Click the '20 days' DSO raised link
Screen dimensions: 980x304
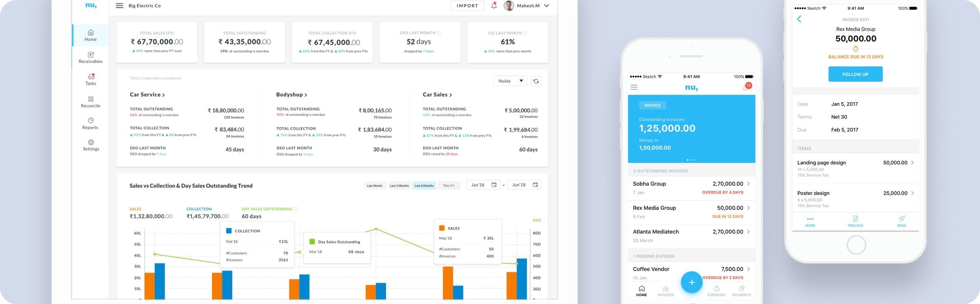[452, 154]
